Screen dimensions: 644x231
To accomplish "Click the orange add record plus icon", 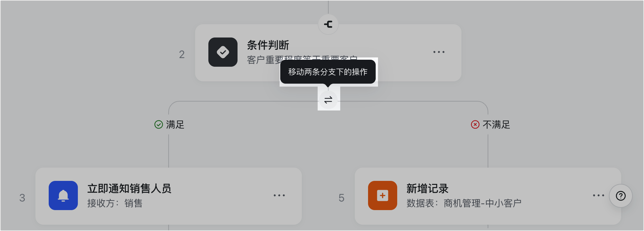I will 383,195.
